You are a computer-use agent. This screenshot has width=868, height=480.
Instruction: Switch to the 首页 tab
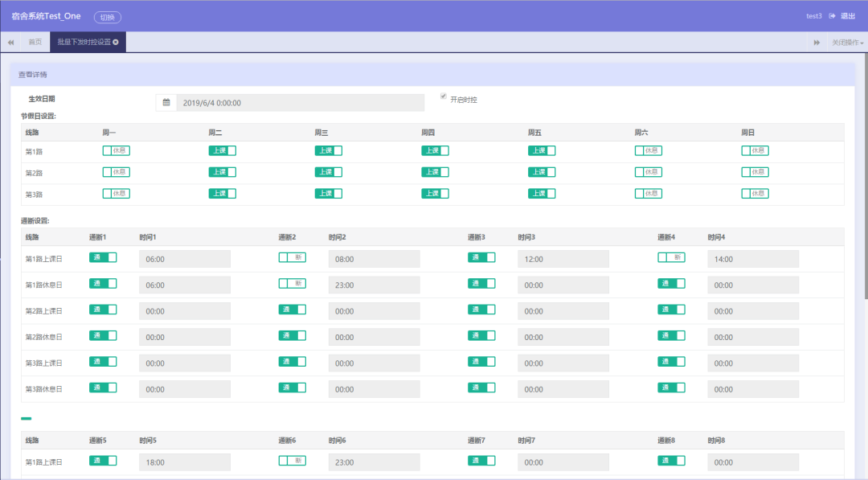click(35, 42)
